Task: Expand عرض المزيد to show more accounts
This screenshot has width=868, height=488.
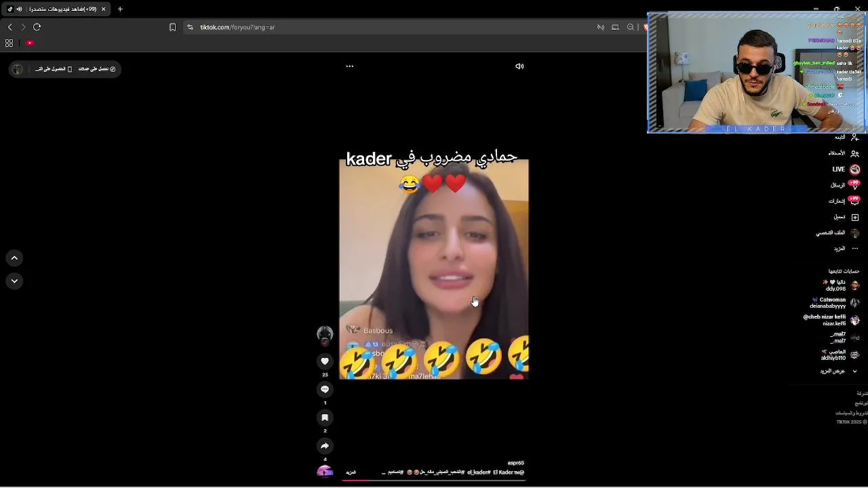Action: click(839, 371)
